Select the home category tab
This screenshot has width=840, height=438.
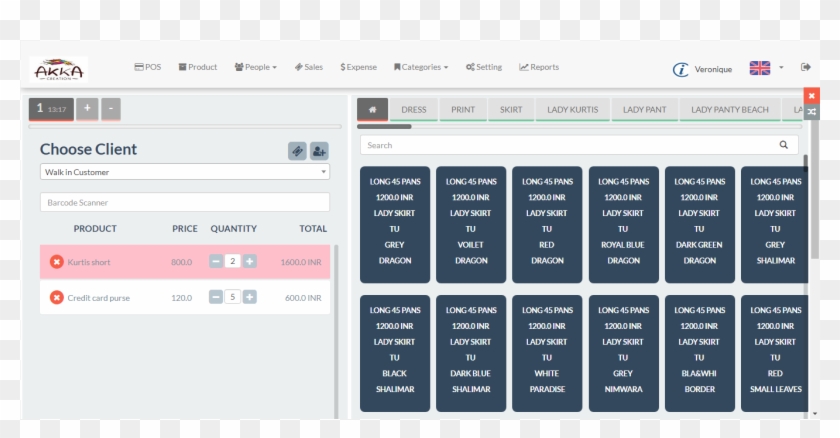point(372,110)
